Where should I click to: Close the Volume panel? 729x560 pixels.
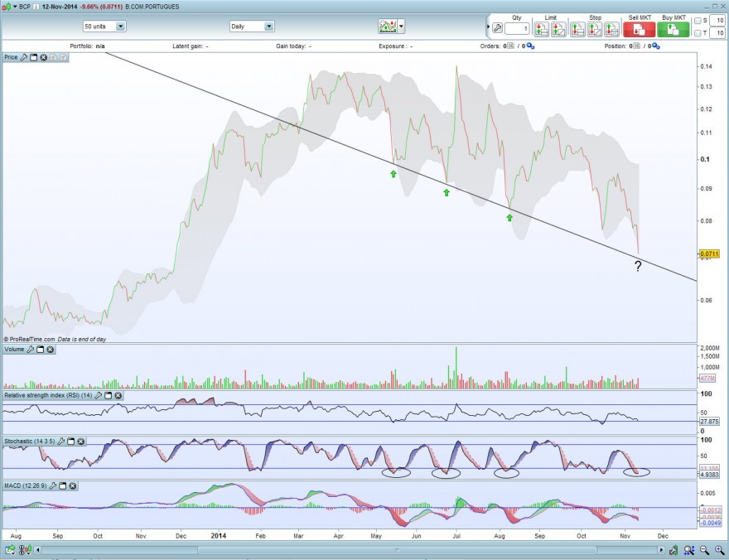point(50,350)
